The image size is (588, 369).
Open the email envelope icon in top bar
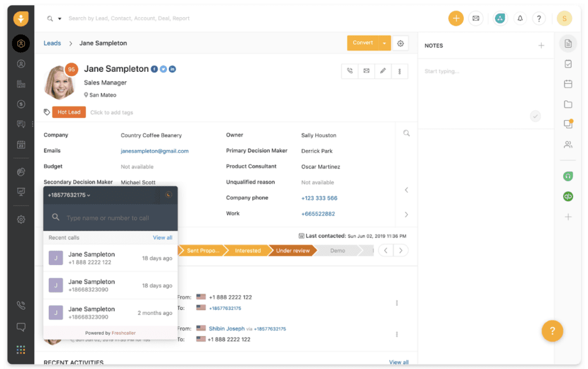(476, 18)
